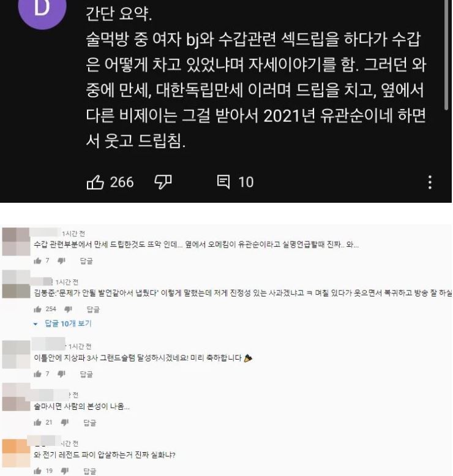Screen dimensions: 453x476
Task: Like the 김봉준 comment with 254 likes
Action: tap(37, 309)
